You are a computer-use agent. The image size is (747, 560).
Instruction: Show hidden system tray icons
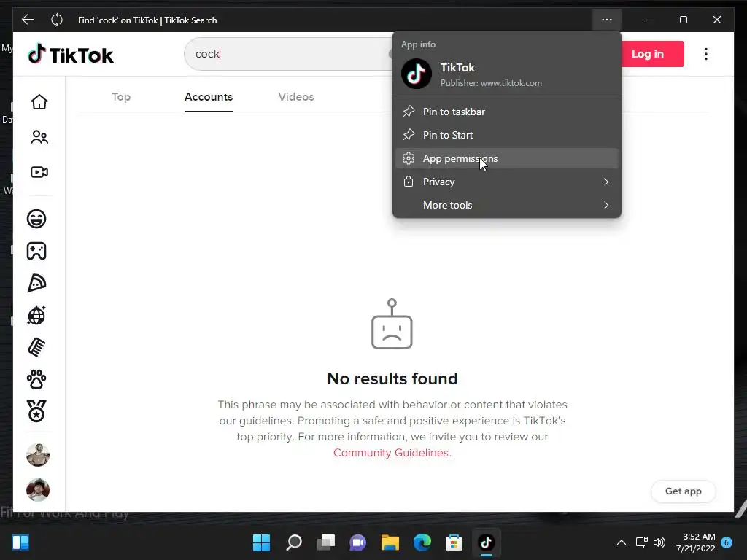point(622,542)
